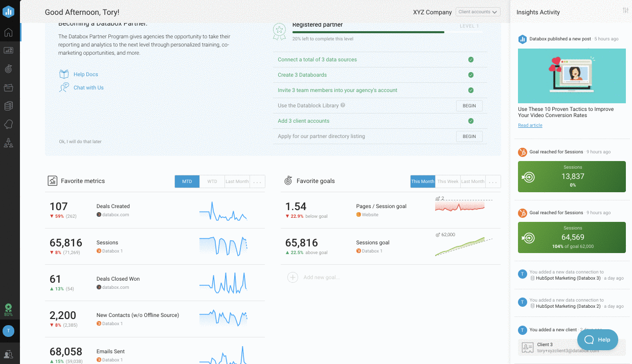Open the Chat with Us link
This screenshot has width=632, height=364.
(88, 88)
